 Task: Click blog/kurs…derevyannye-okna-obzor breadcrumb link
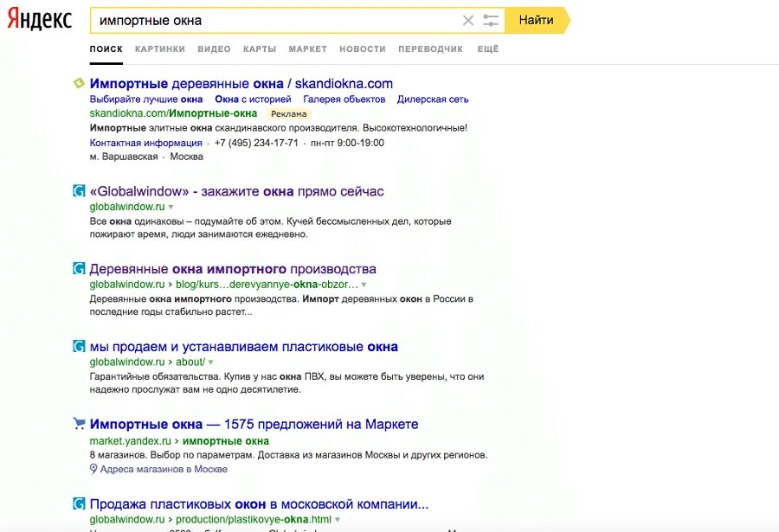click(267, 284)
